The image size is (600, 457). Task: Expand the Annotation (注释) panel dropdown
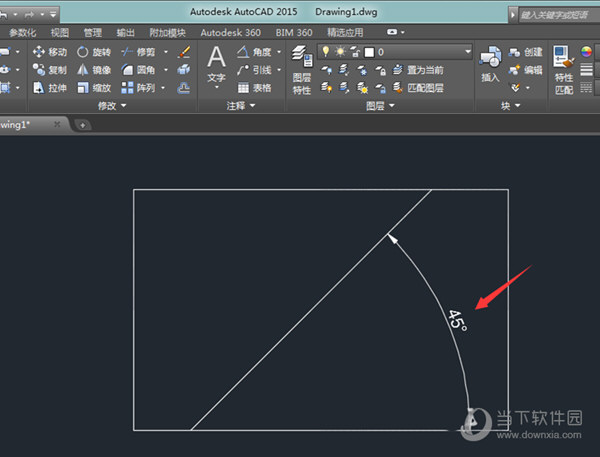(x=240, y=105)
